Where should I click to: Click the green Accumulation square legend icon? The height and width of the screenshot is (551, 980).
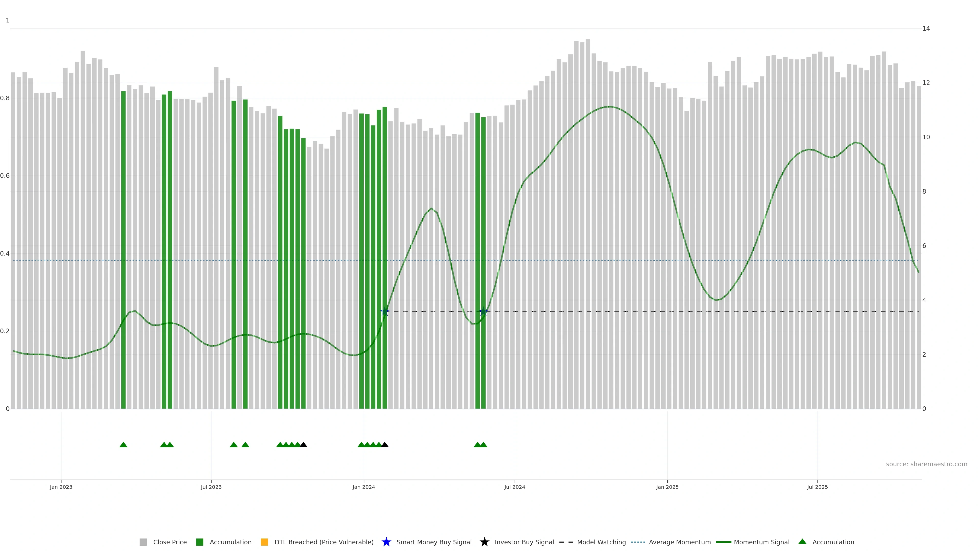[199, 542]
